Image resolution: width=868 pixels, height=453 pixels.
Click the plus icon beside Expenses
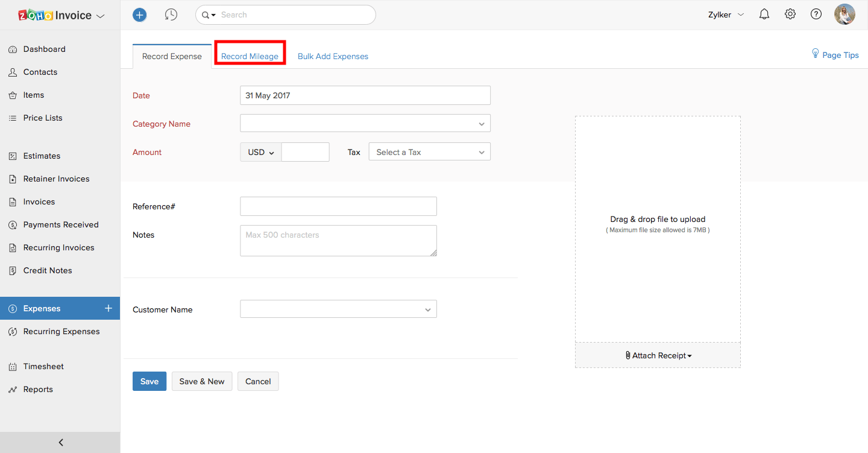108,308
